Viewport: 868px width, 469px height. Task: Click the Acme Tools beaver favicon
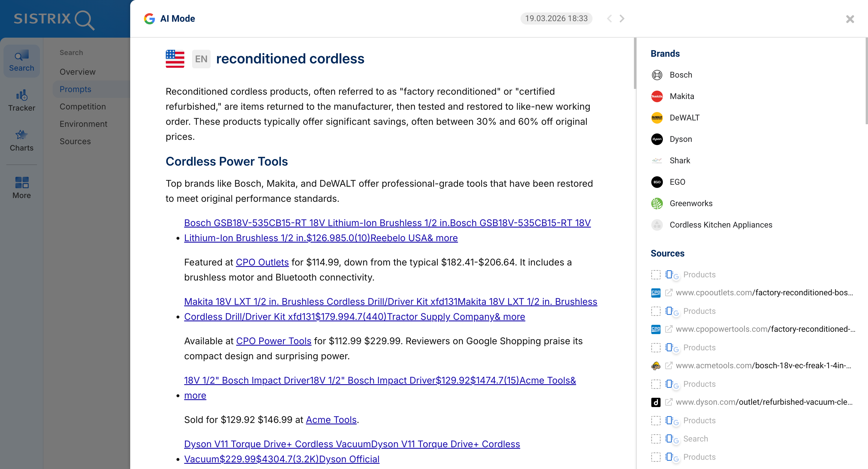656,365
